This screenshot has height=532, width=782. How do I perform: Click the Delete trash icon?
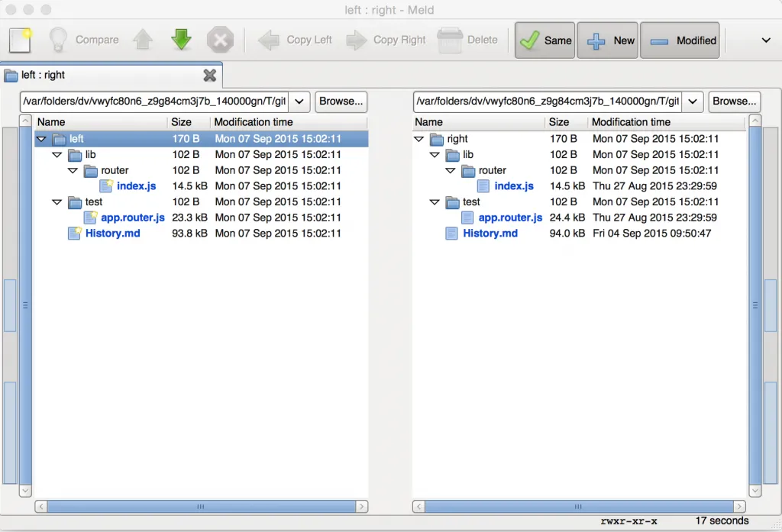click(450, 40)
